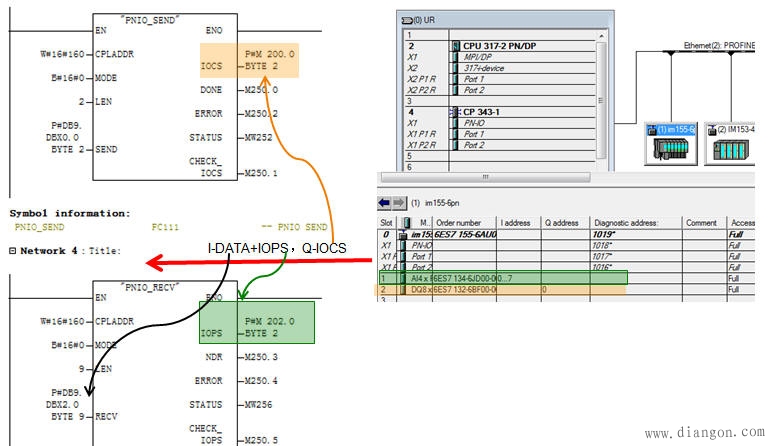Click the UR rack icon in title

404,19
